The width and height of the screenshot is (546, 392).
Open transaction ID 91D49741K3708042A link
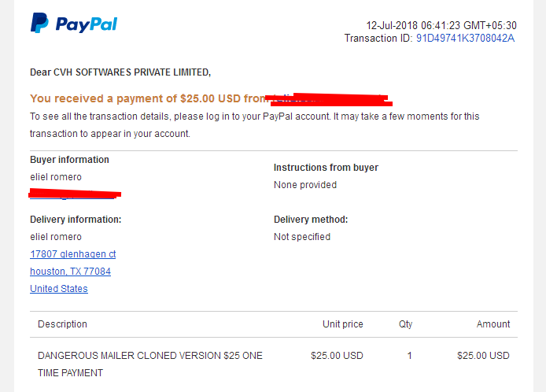coord(465,38)
